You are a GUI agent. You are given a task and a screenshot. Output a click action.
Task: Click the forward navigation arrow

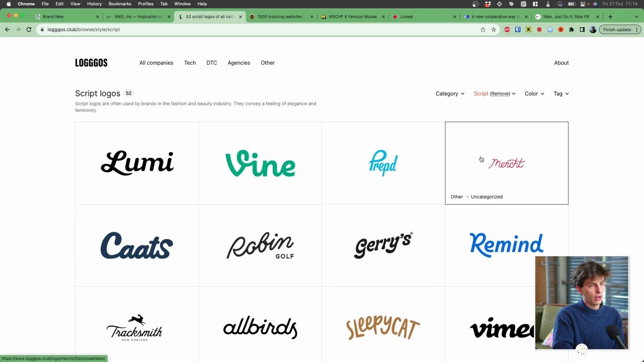click(x=18, y=30)
